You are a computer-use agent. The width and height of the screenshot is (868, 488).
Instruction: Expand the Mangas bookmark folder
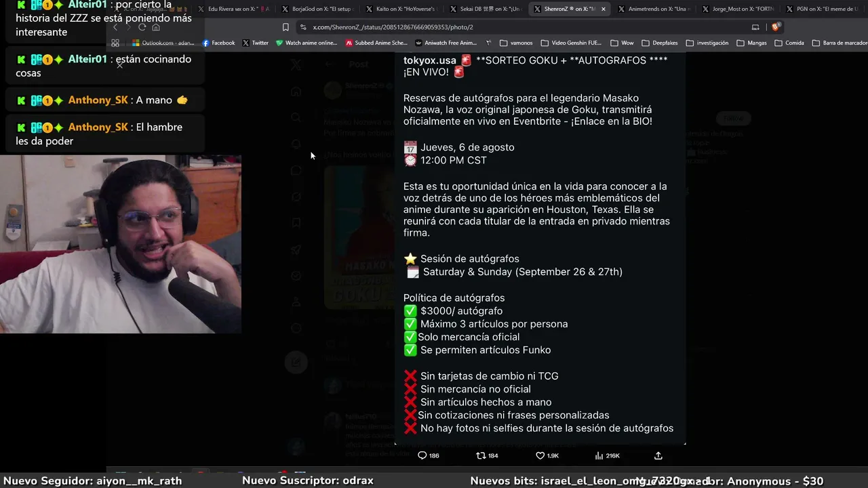click(751, 43)
